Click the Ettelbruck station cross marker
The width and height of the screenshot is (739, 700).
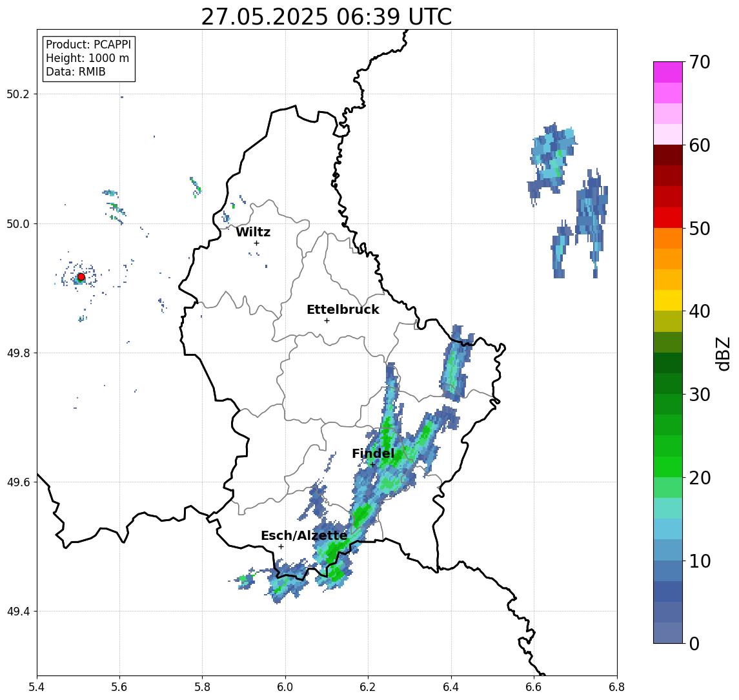(x=327, y=321)
